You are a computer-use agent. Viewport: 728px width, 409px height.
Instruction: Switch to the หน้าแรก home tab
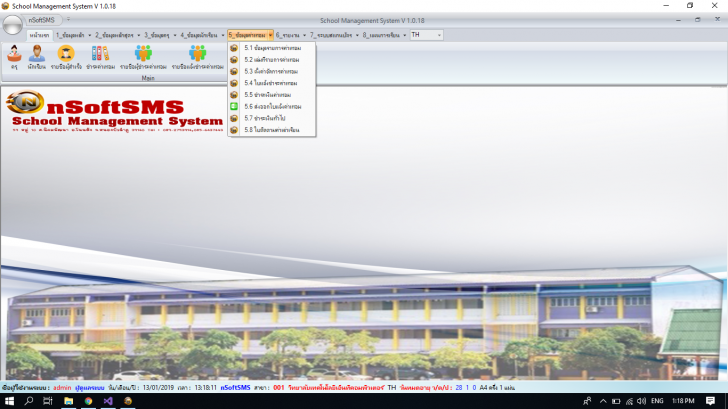tap(39, 35)
